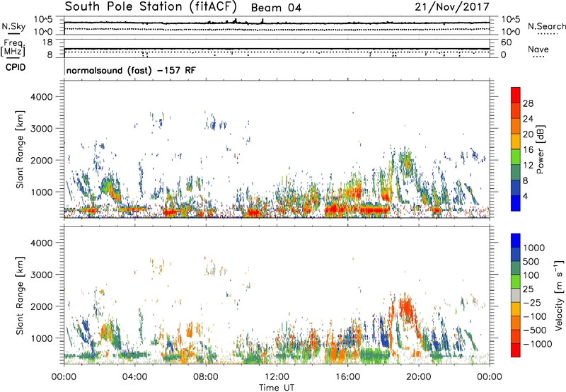Click the blue top of velocity colorbar
Viewport: 566px width, 392px height.
click(516, 241)
